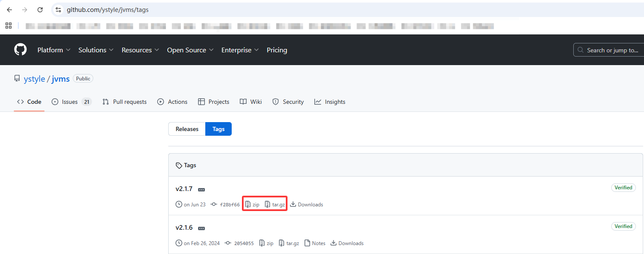The width and height of the screenshot is (644, 254).
Task: Download v2.1.6 tar.gz archive
Action: (289, 243)
